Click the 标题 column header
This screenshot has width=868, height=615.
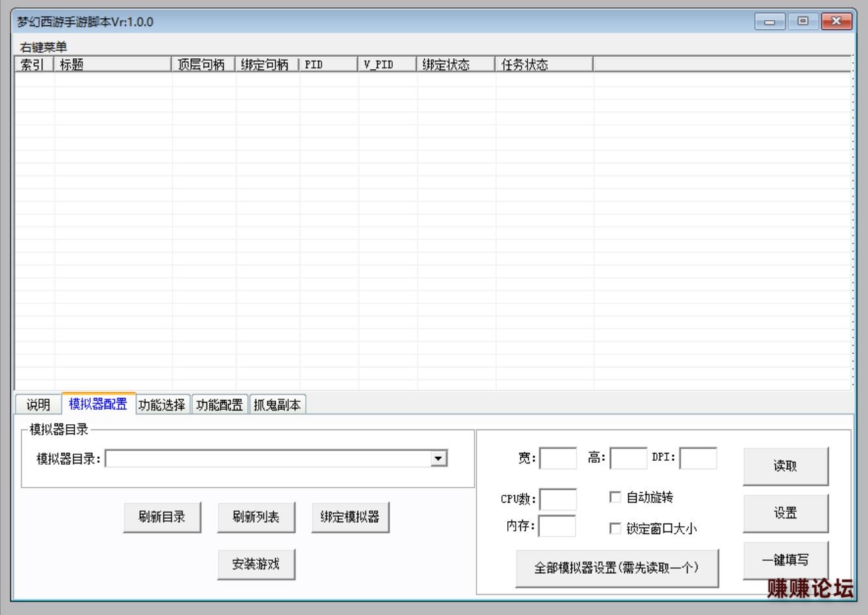click(x=113, y=65)
